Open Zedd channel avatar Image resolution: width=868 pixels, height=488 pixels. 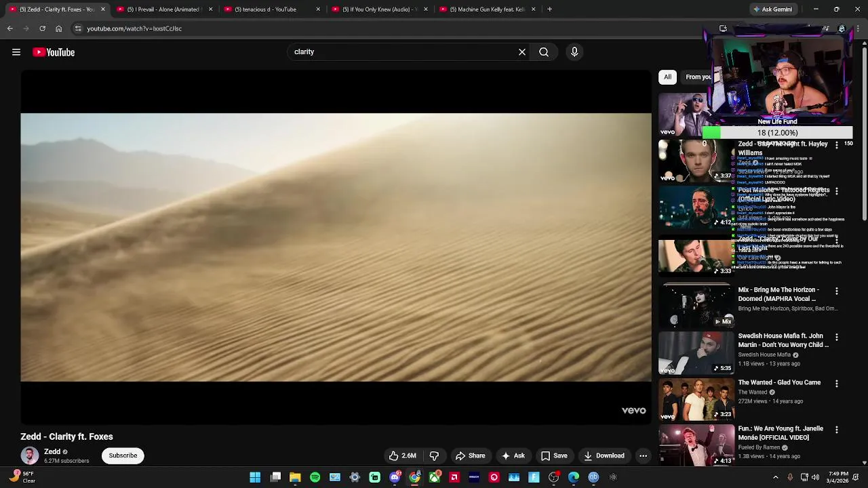pos(29,455)
